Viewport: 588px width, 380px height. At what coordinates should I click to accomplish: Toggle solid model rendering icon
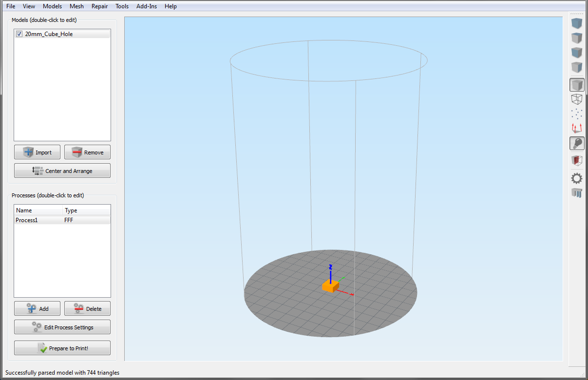pos(577,85)
